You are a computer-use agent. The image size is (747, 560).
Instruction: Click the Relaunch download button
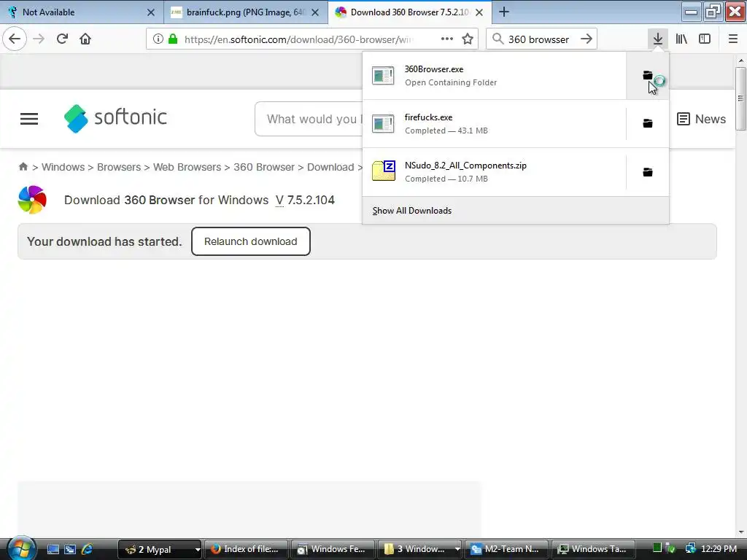(251, 241)
